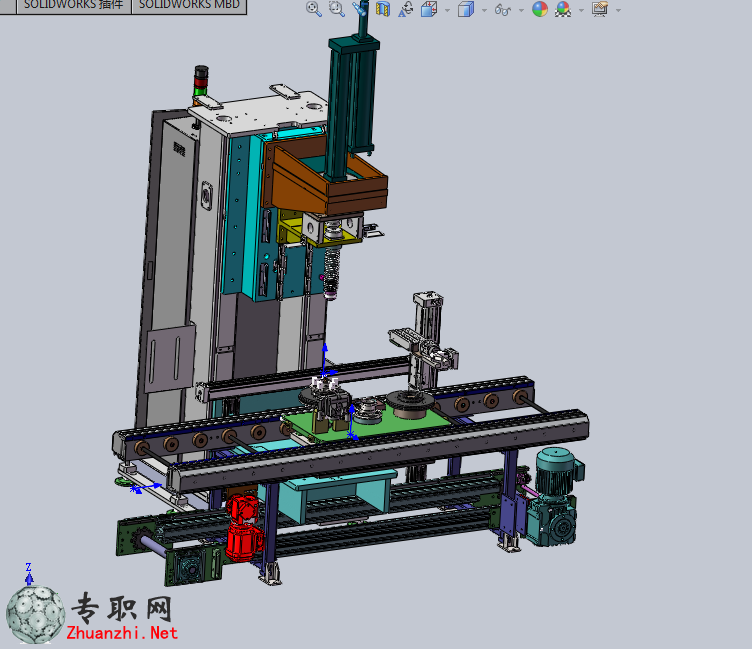752x649 pixels.
Task: Expand the Hide/Show Items dropdown arrow
Action: click(521, 10)
